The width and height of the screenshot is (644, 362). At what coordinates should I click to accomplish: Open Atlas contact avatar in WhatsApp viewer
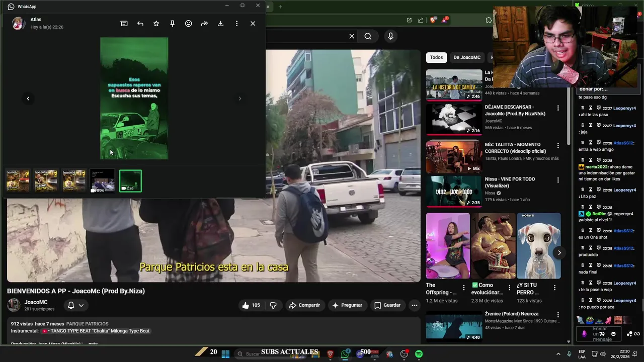click(19, 23)
